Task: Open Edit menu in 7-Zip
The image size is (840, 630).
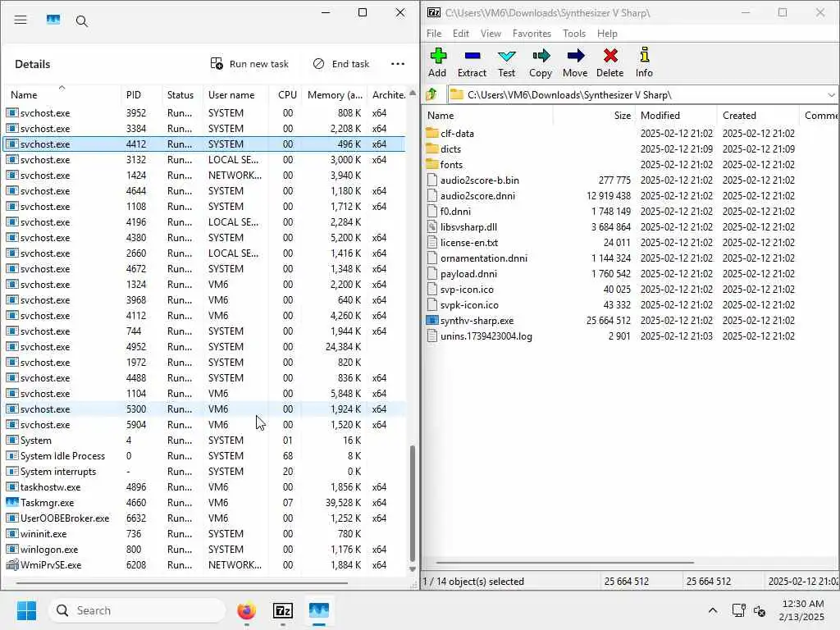Action: click(461, 33)
